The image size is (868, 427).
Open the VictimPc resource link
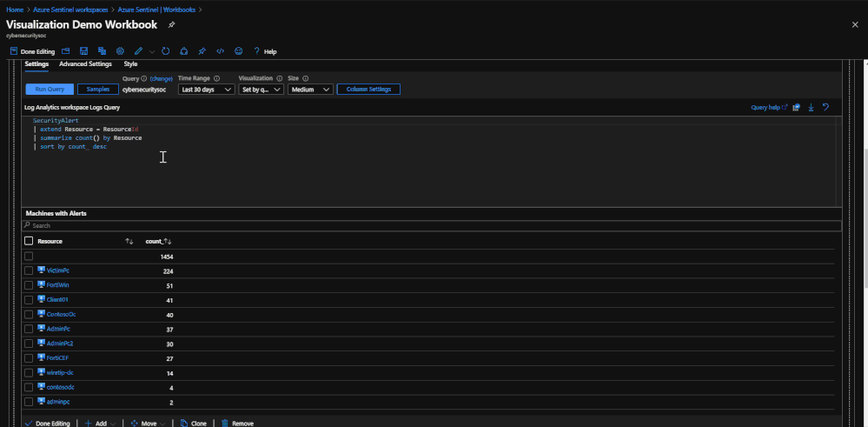58,270
